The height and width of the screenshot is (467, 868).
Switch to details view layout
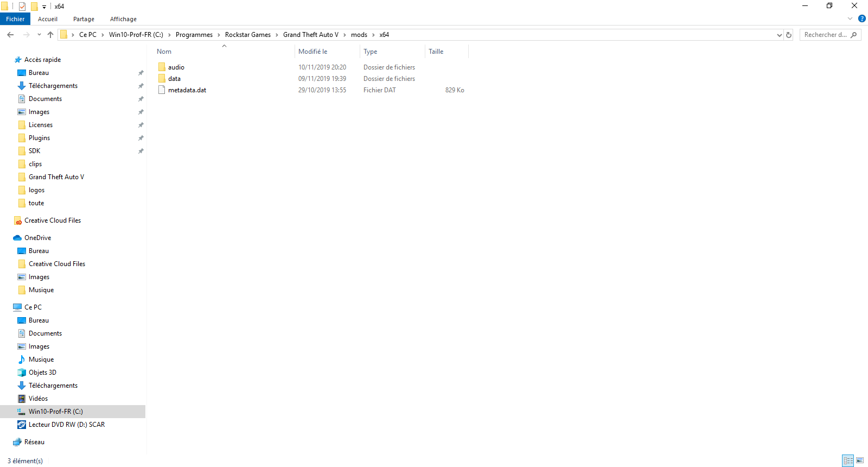[848, 460]
